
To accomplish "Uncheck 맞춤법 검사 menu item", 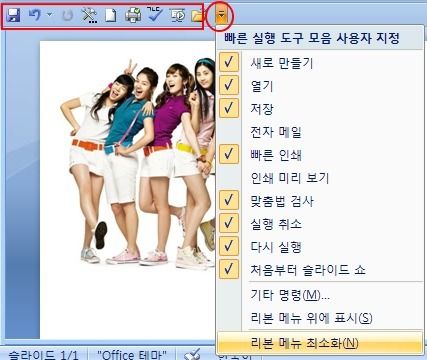I will (x=319, y=200).
